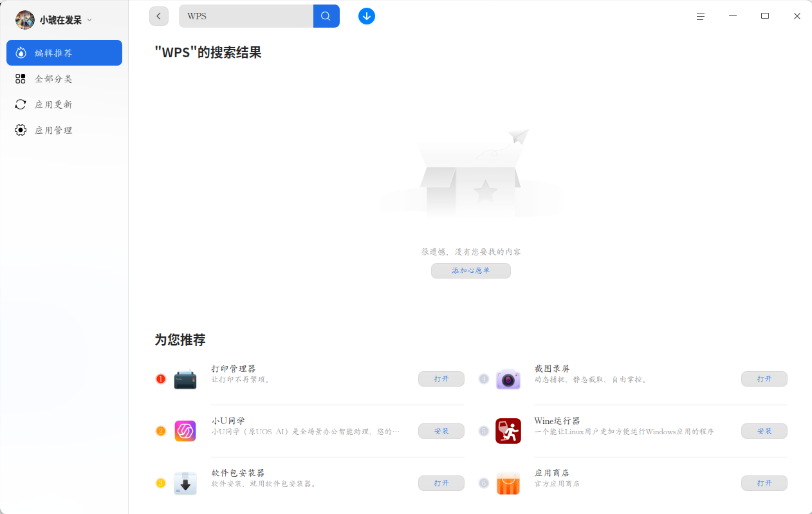
Task: Click the 添加心愿单 button
Action: (x=471, y=271)
